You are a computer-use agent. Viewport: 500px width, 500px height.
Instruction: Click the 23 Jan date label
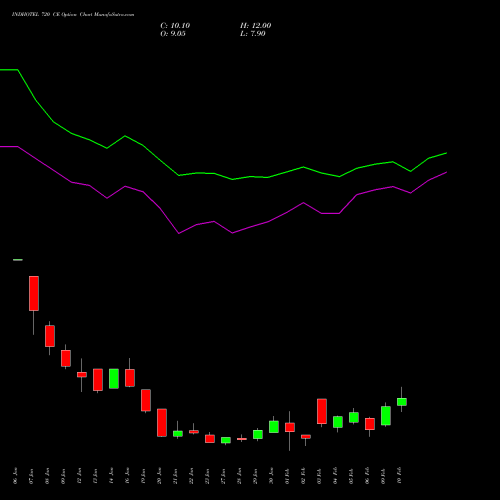tap(207, 476)
